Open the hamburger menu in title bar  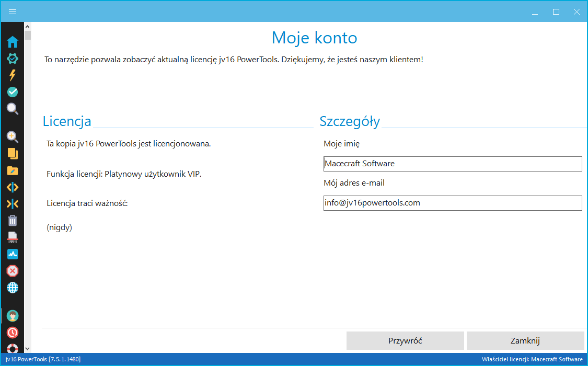point(13,12)
